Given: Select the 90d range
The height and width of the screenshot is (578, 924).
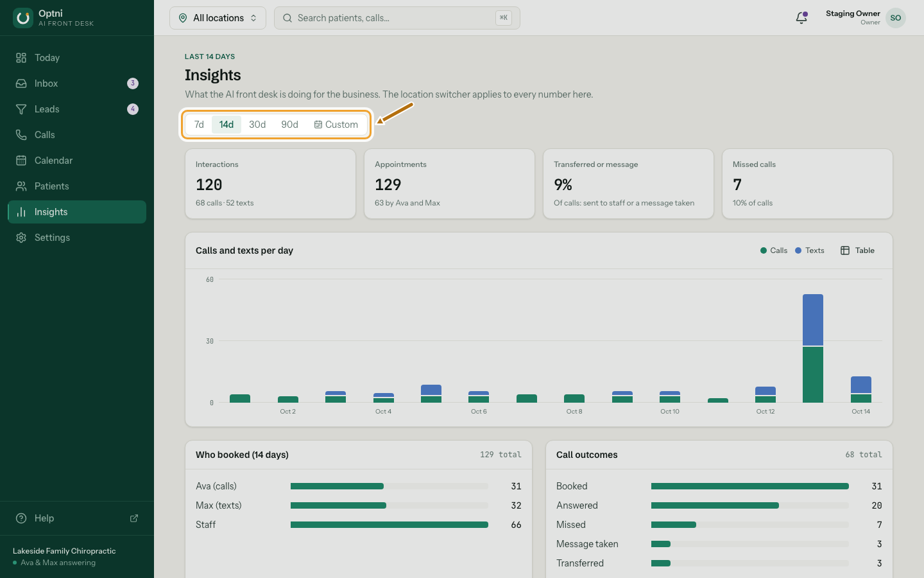Looking at the screenshot, I should coord(289,125).
